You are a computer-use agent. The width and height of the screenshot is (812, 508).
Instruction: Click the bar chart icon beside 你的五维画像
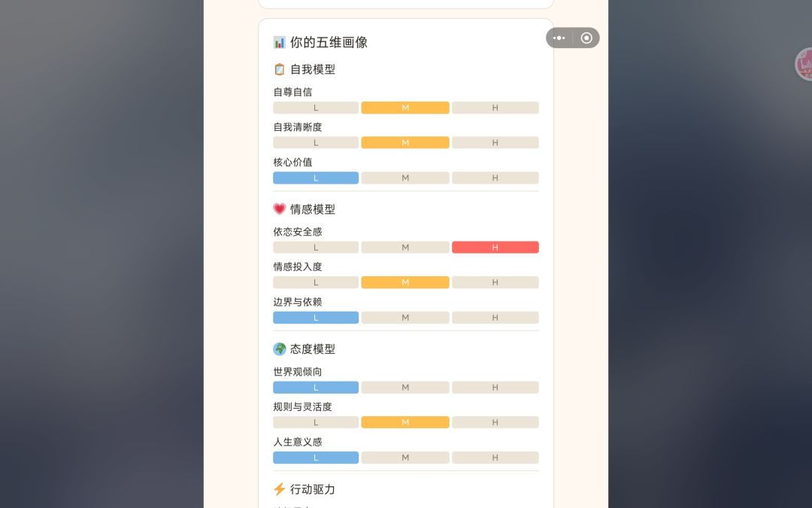pos(279,42)
